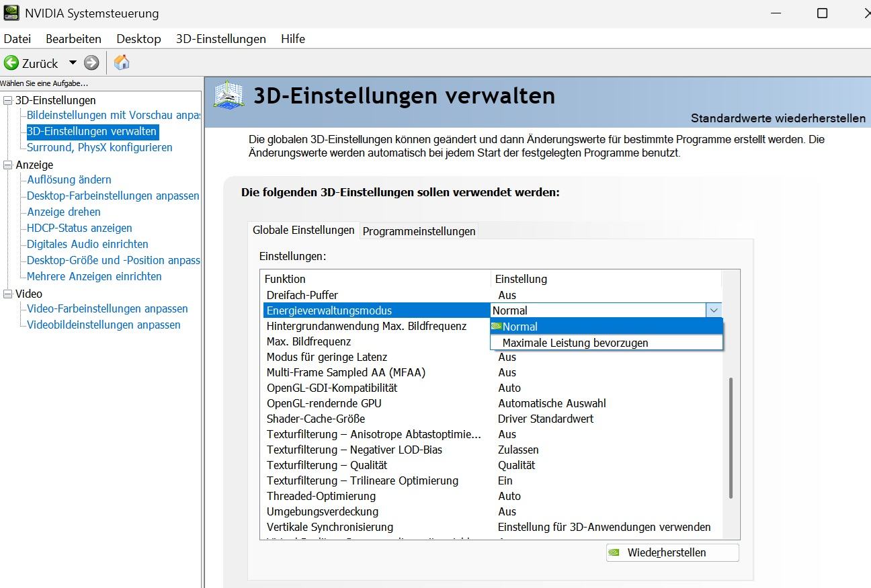The width and height of the screenshot is (871, 588).
Task: Click the Driver Standardwert value
Action: coord(546,419)
